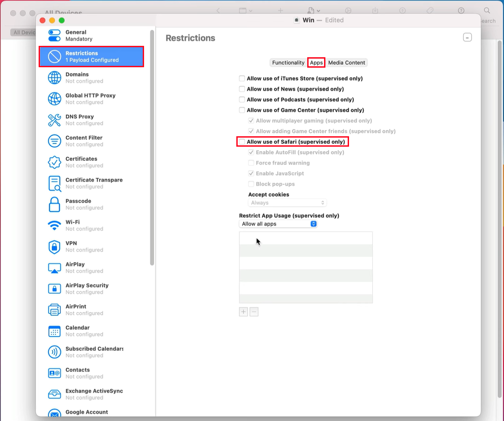
Task: Switch to the Functionality tab
Action: [288, 62]
